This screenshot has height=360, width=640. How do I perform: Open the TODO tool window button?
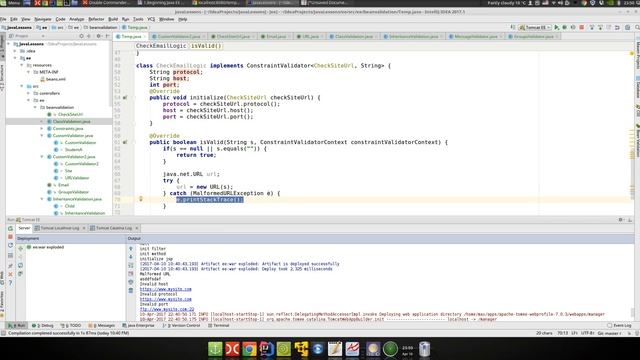(x=71, y=326)
